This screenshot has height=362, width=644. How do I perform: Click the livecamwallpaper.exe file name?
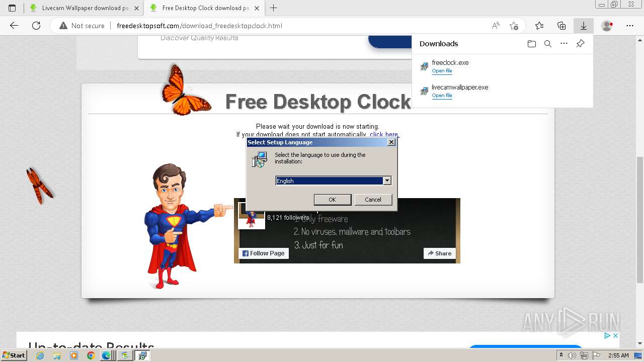tap(460, 87)
